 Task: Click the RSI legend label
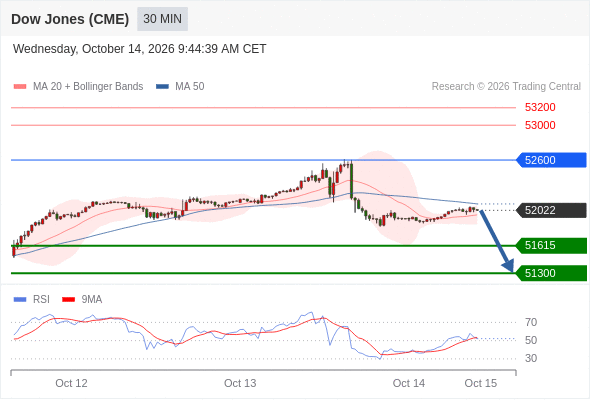(41, 300)
